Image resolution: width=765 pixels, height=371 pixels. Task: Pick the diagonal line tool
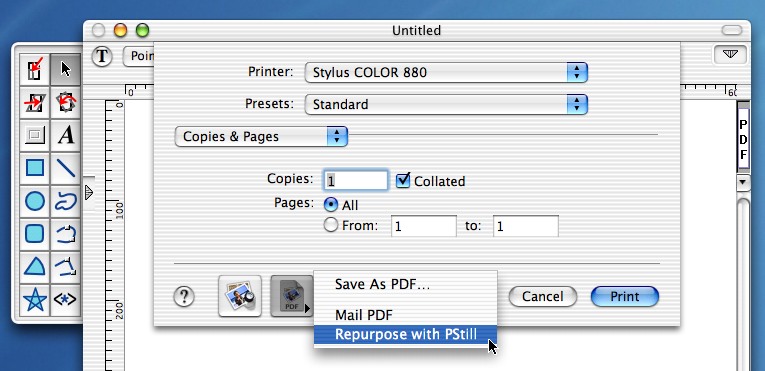click(x=65, y=168)
